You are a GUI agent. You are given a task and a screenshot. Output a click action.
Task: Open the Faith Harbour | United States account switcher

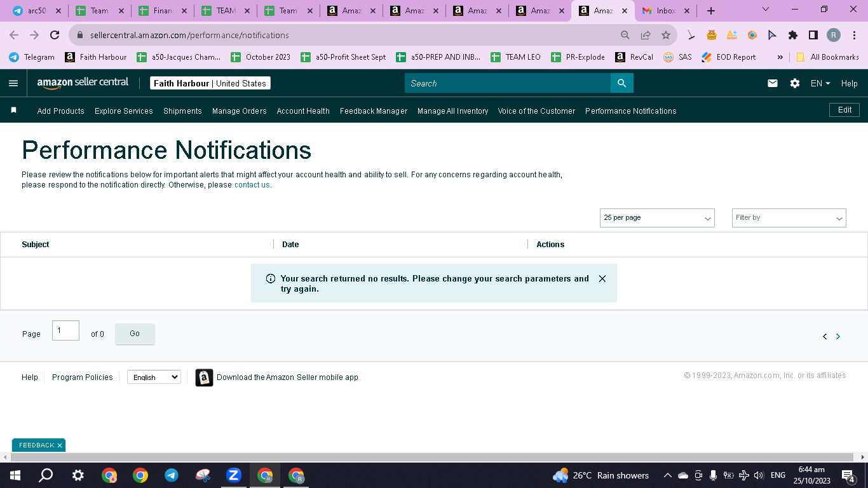click(210, 83)
